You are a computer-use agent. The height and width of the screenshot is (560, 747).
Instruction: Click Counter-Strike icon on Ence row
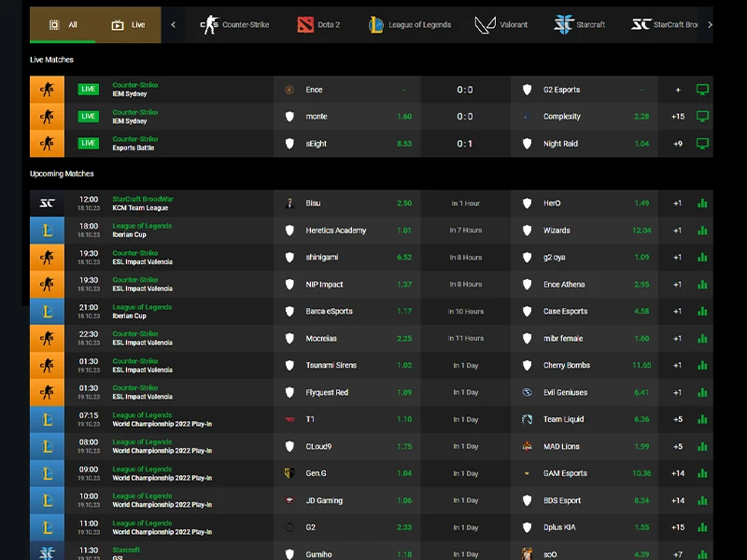[48, 90]
